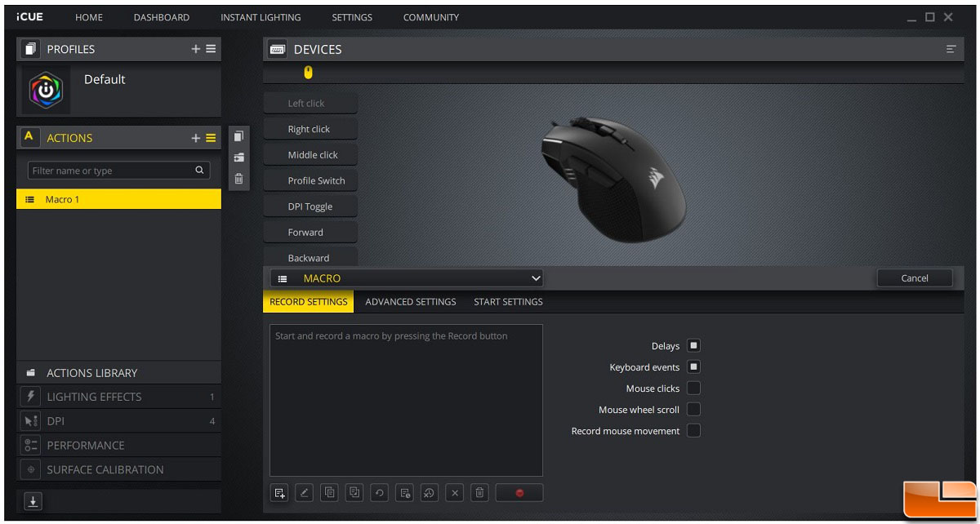This screenshot has height=524, width=980.
Task: Expand the Lighting Effects section
Action: (118, 397)
